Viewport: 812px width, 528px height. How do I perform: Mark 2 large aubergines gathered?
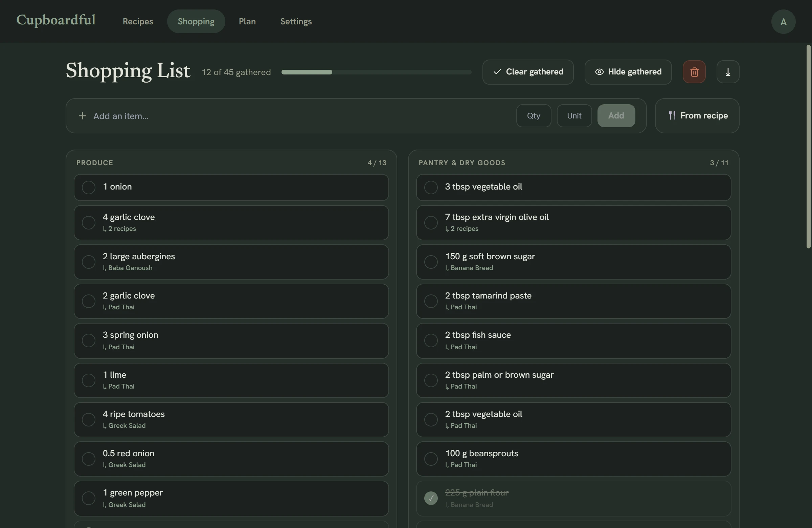tap(88, 262)
